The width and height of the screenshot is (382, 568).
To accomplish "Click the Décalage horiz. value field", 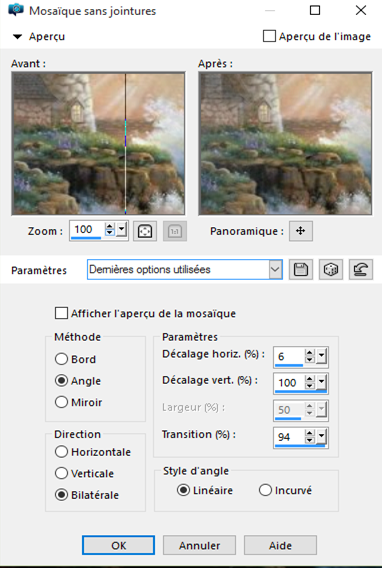I will point(289,356).
